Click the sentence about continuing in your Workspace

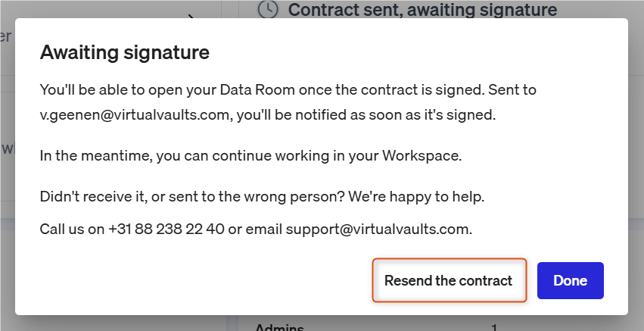coord(250,156)
